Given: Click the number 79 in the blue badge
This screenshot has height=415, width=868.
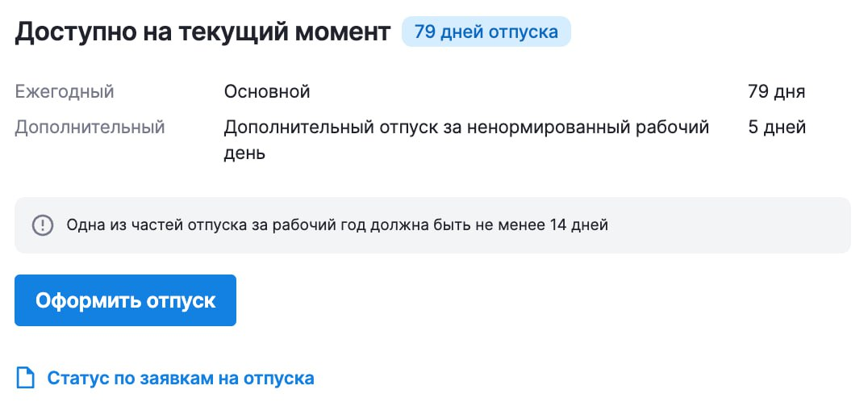Looking at the screenshot, I should point(424,31).
